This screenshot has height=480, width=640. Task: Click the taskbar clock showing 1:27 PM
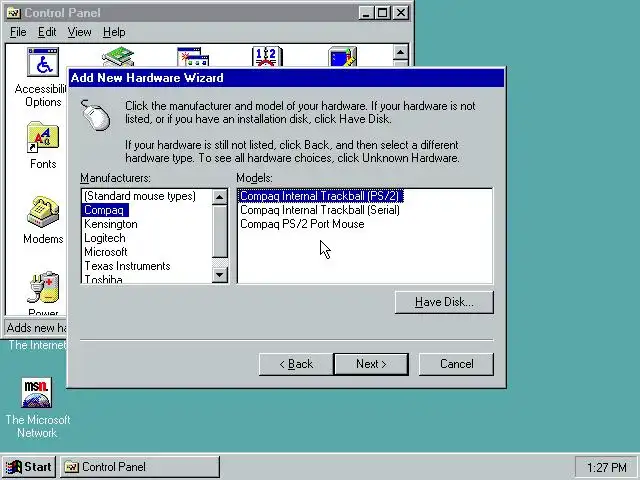tap(606, 467)
